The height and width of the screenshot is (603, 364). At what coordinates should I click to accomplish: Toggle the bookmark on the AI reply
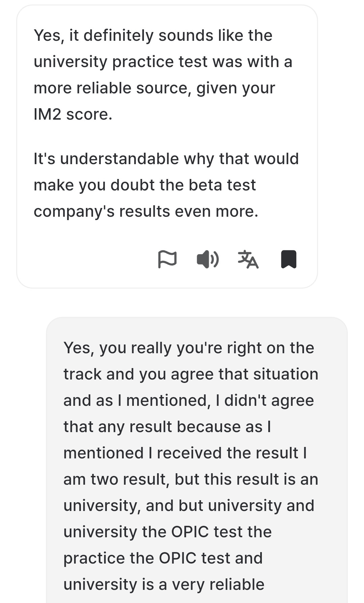tap(289, 259)
